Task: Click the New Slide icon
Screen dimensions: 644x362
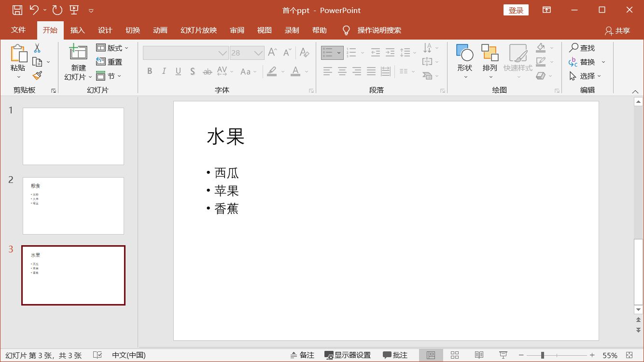Action: [78, 52]
